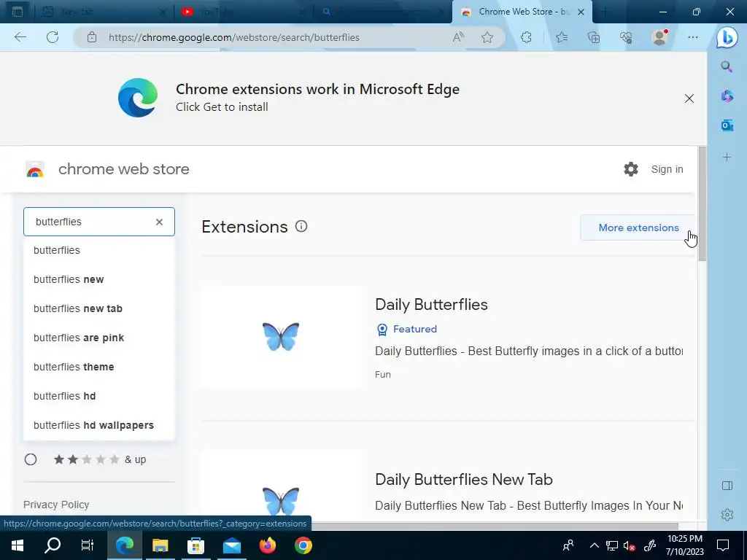This screenshot has height=560, width=747.
Task: Open the Privacy Policy link
Action: pyautogui.click(x=56, y=505)
